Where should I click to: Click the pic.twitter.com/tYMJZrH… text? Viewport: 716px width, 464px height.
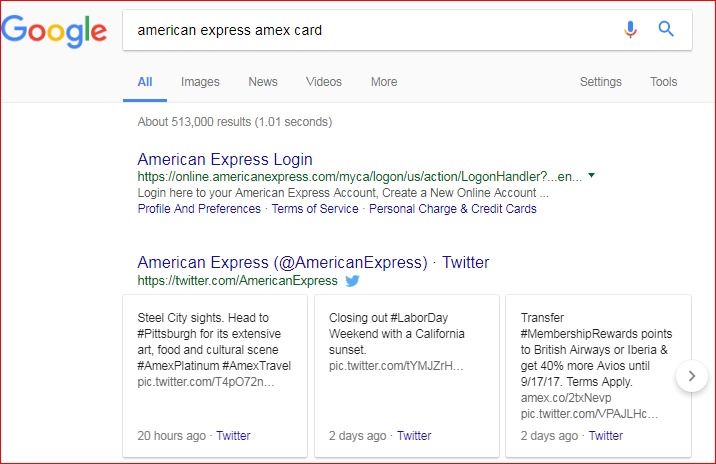396,366
